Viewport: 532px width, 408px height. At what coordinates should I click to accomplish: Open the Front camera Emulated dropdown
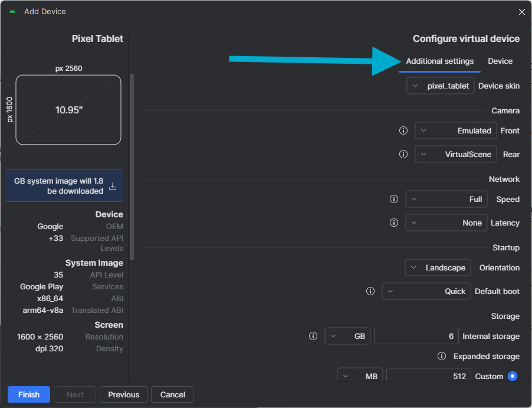pyautogui.click(x=455, y=130)
